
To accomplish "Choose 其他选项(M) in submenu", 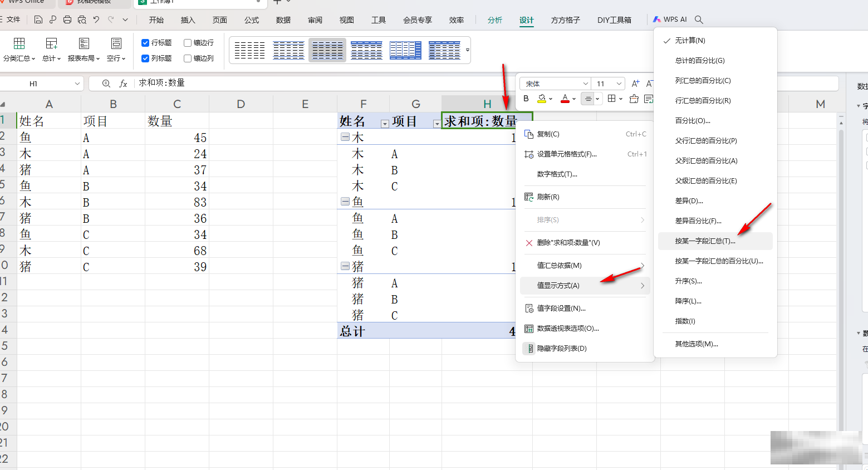I will click(x=715, y=344).
